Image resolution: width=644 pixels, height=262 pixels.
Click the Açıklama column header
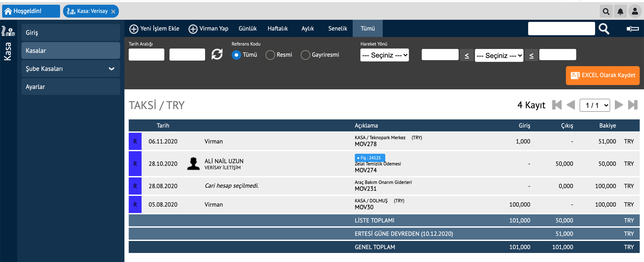(366, 125)
